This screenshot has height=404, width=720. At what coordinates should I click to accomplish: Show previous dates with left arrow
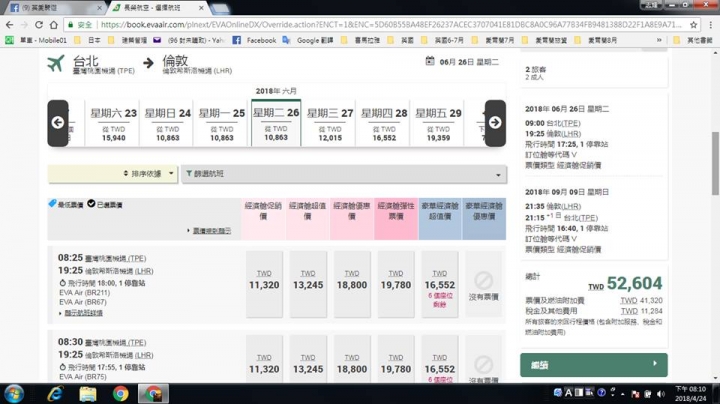pyautogui.click(x=58, y=123)
